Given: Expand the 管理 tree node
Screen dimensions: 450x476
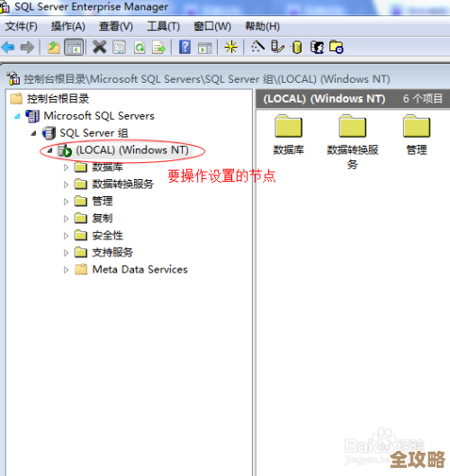Looking at the screenshot, I should click(x=66, y=202).
